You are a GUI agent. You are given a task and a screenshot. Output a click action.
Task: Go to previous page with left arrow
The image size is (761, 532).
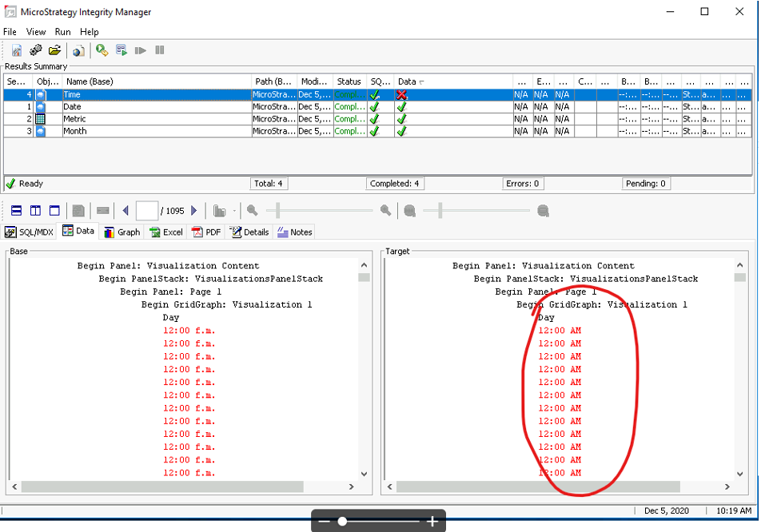pyautogui.click(x=126, y=211)
